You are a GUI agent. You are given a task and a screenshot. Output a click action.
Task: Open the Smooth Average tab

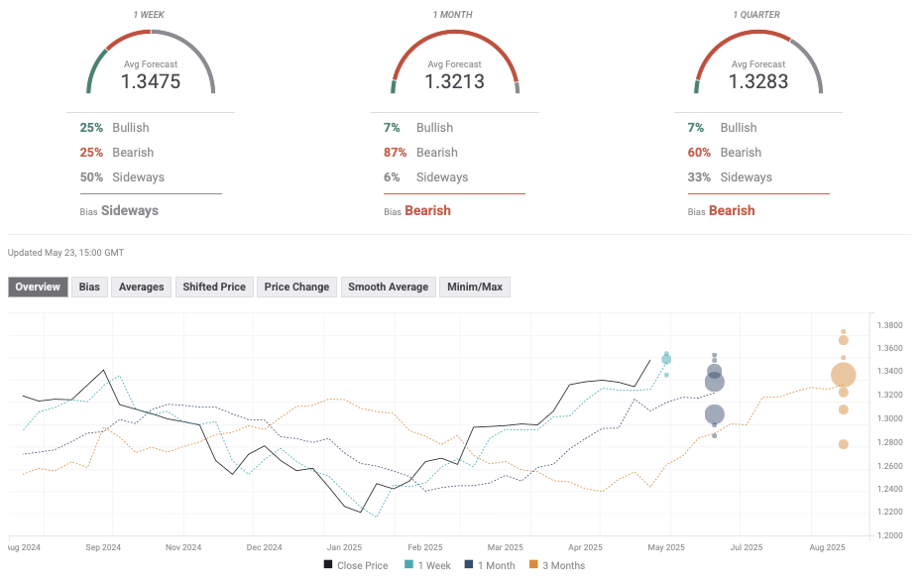click(388, 287)
